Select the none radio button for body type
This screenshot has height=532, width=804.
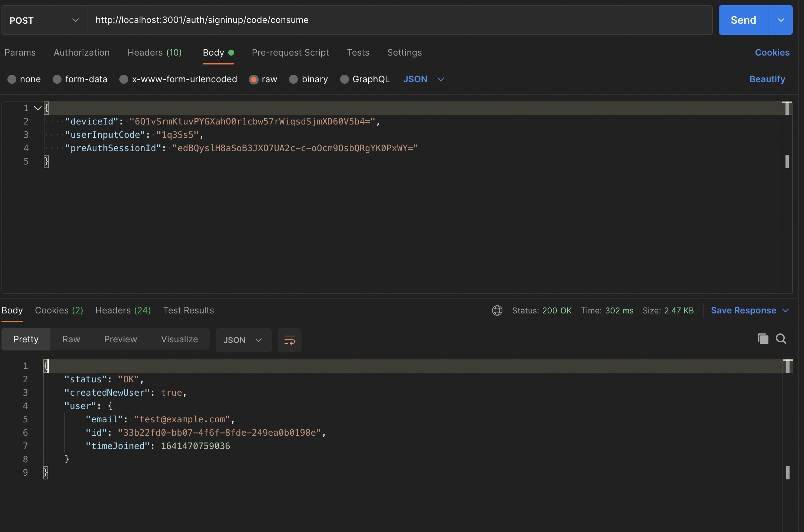(x=10, y=79)
